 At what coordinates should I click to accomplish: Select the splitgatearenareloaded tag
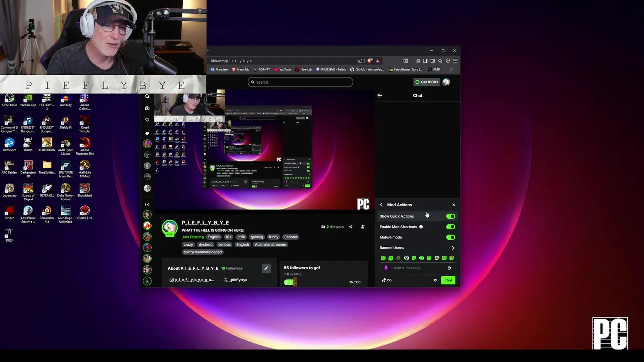click(203, 252)
